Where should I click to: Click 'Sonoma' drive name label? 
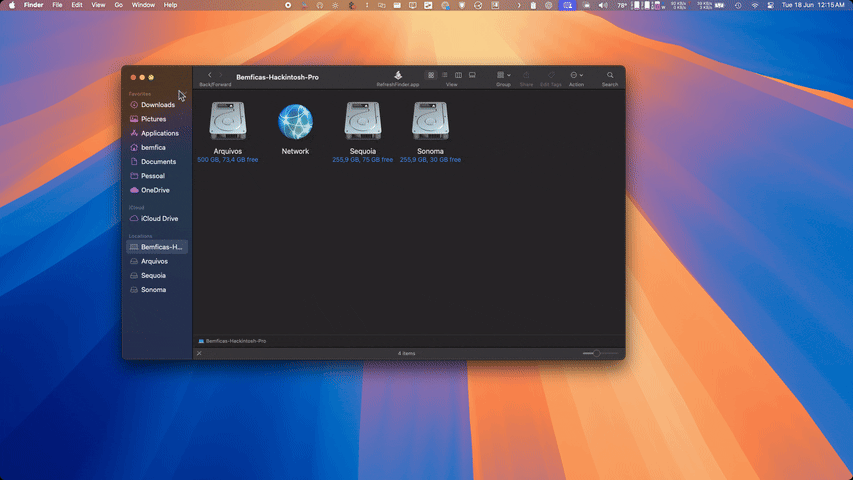(430, 151)
